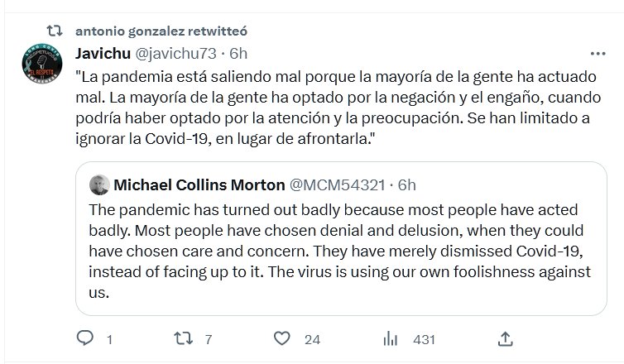Click Michael Collins Morton's small avatar

coord(98,184)
